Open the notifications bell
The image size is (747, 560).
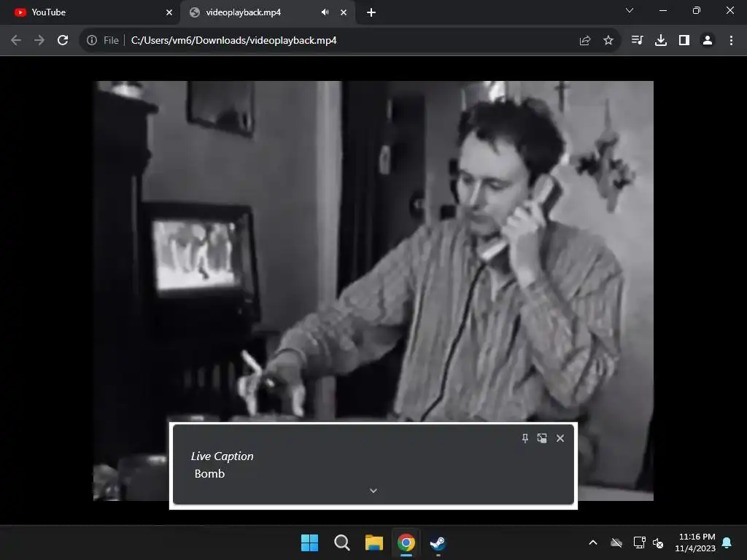pyautogui.click(x=727, y=542)
